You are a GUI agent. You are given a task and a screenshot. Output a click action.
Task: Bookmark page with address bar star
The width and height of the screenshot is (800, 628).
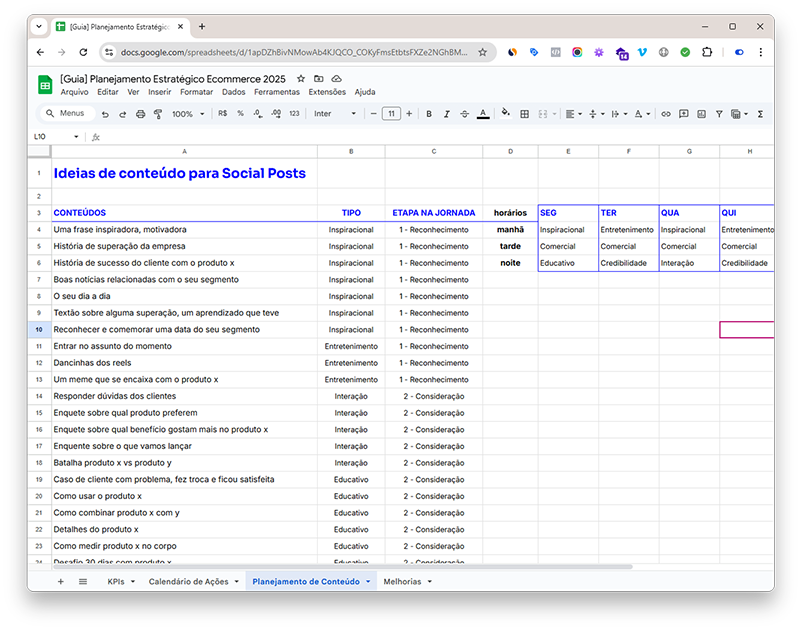482,53
